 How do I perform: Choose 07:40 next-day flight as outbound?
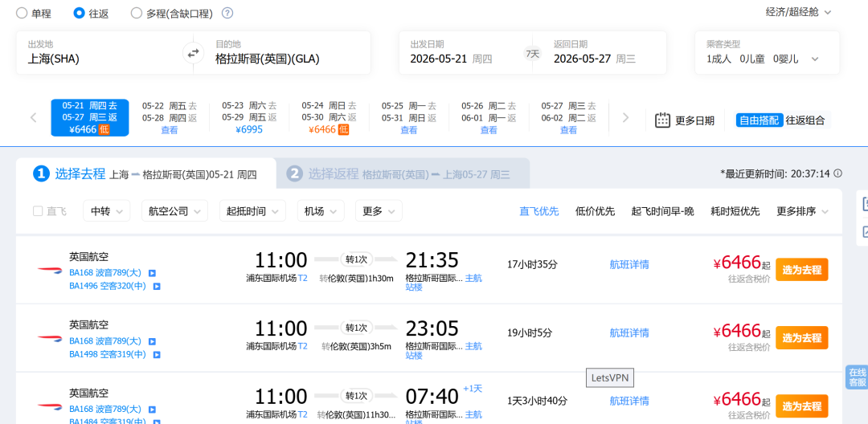[x=801, y=406]
